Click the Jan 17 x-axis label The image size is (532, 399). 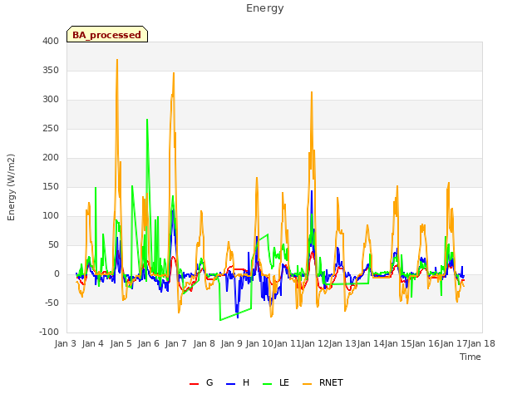pos(453,343)
